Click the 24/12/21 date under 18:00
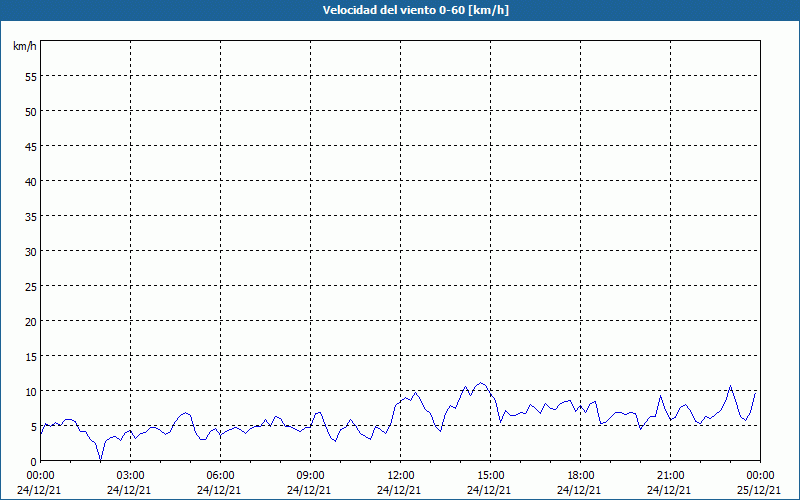The image size is (800, 500). point(579,490)
